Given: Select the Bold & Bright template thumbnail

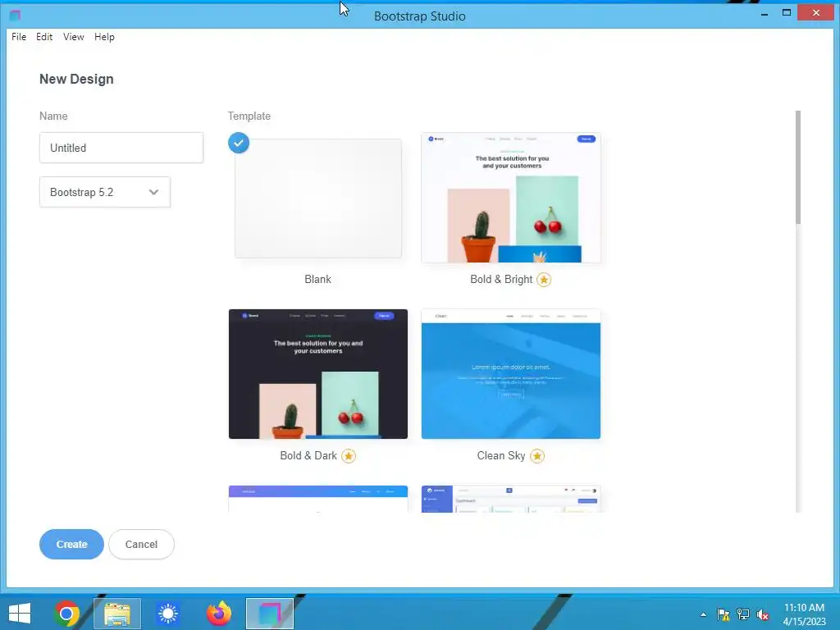Looking at the screenshot, I should tap(511, 198).
